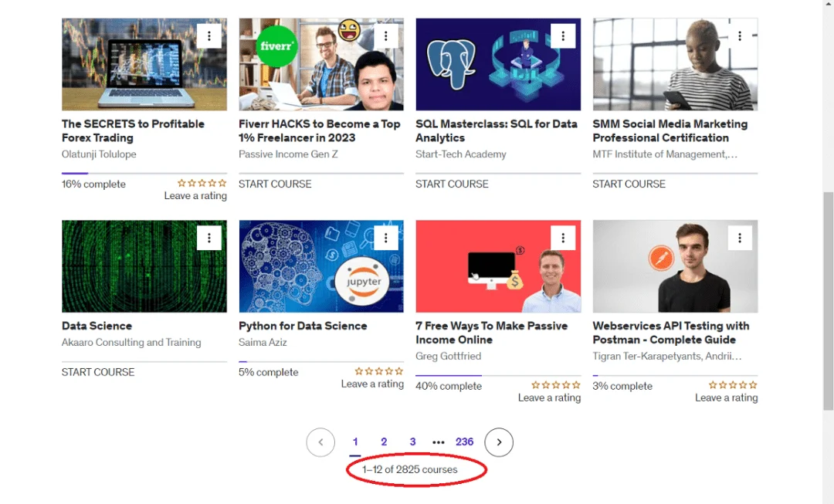Click instructor name Olatunji Tolulope

[99, 154]
